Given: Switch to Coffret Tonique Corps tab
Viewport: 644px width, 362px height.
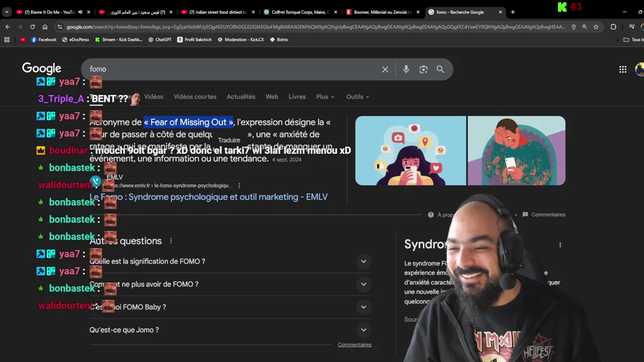Looking at the screenshot, I should [x=300, y=12].
